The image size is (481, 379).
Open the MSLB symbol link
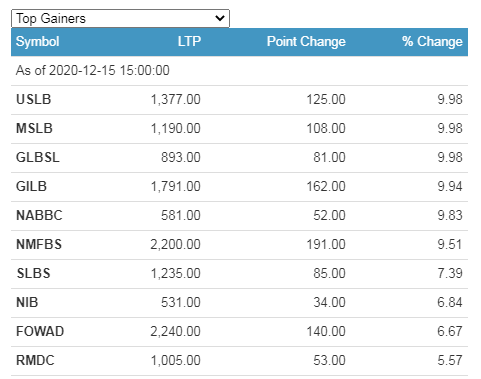[34, 128]
